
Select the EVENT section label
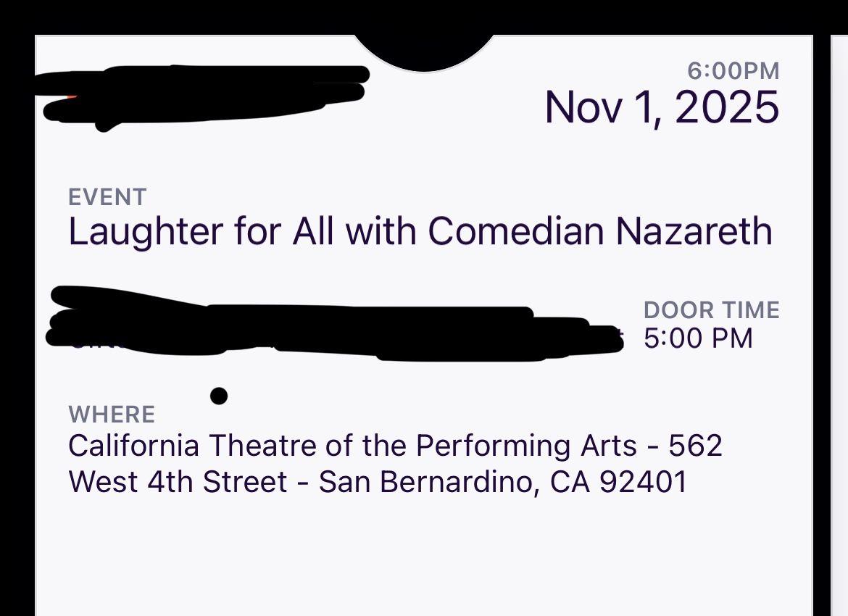click(x=107, y=196)
